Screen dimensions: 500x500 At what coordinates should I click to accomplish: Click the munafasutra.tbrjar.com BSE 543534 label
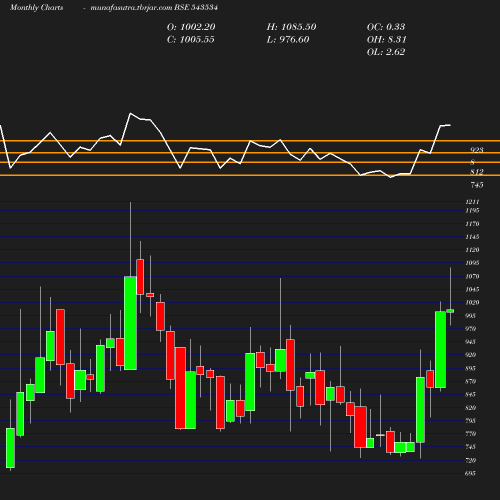pyautogui.click(x=154, y=8)
